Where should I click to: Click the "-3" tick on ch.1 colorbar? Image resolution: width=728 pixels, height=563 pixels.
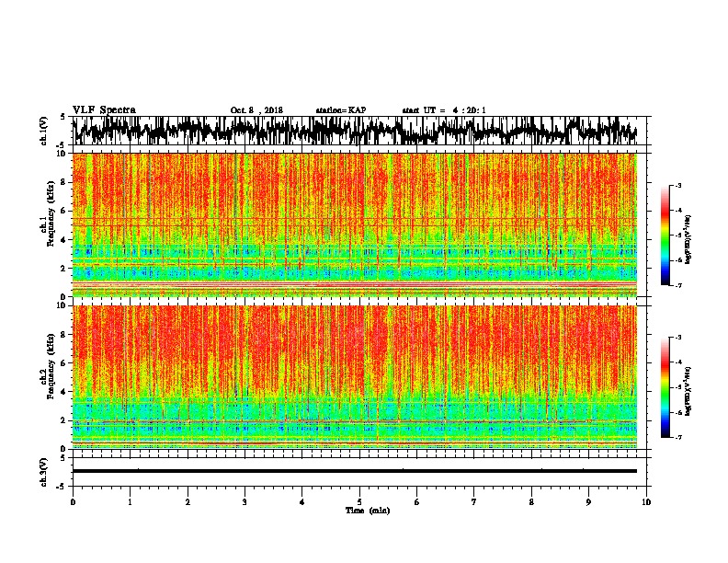pyautogui.click(x=677, y=185)
